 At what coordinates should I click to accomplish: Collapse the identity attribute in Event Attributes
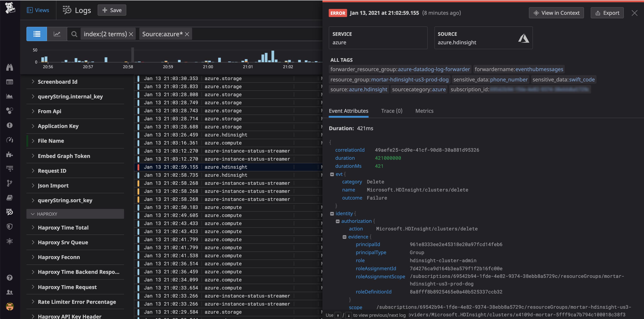click(x=332, y=213)
